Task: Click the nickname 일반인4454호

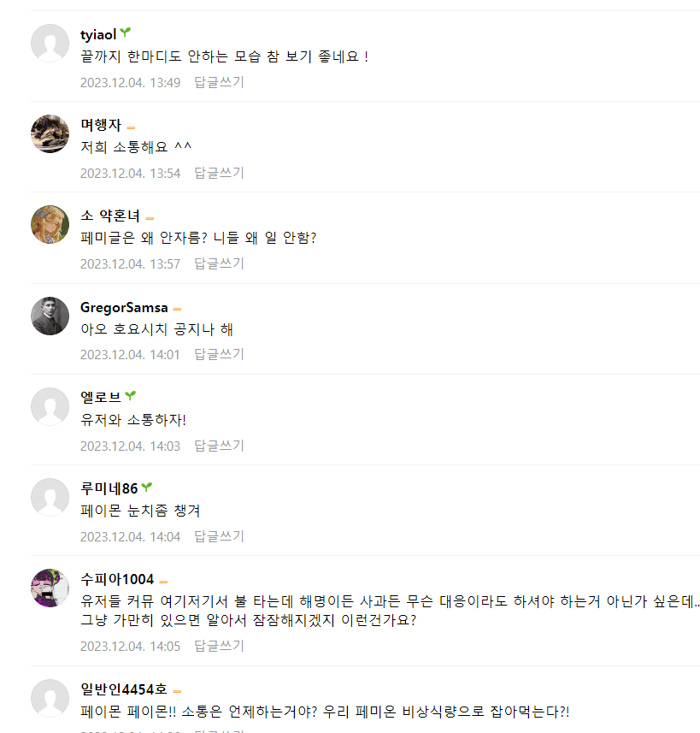Action: tap(124, 690)
